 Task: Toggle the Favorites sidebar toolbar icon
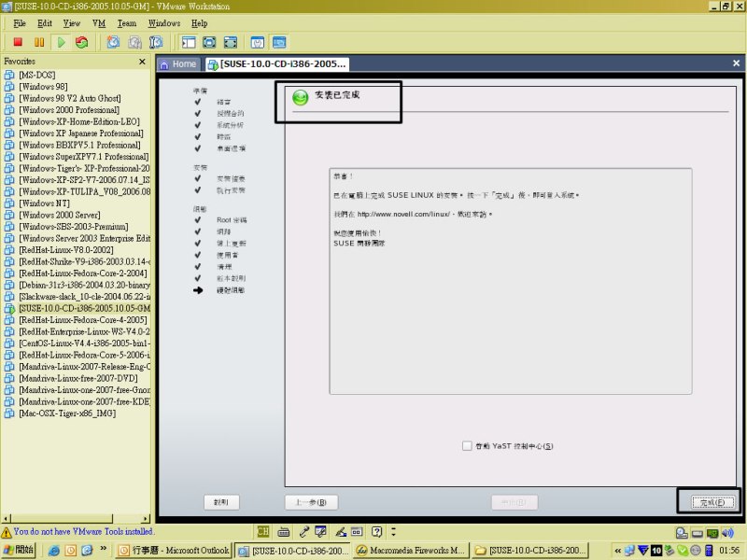click(x=189, y=42)
